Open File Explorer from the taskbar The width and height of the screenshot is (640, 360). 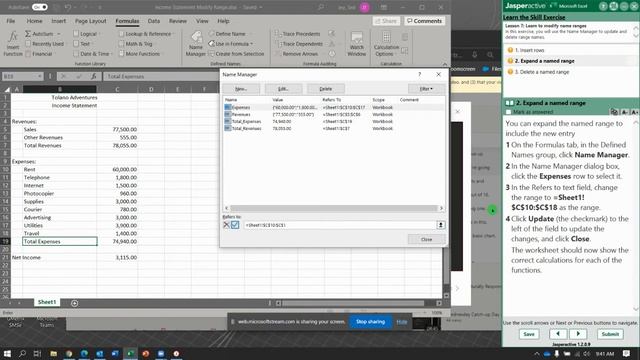pyautogui.click(x=53, y=353)
